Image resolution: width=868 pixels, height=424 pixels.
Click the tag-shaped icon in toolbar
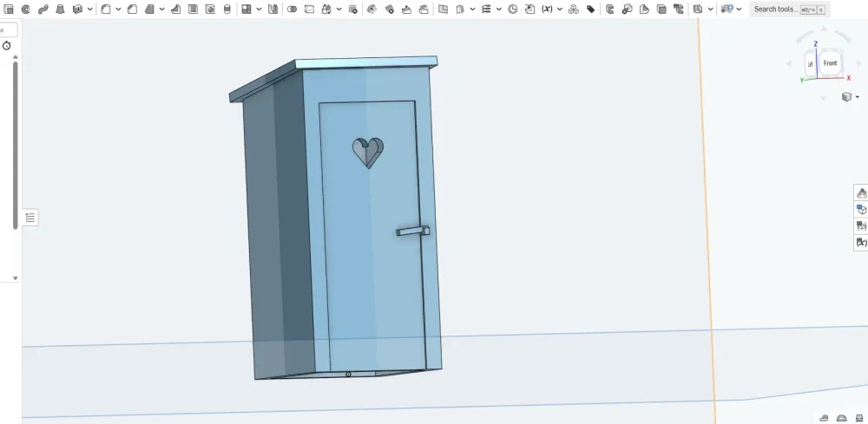tap(591, 9)
